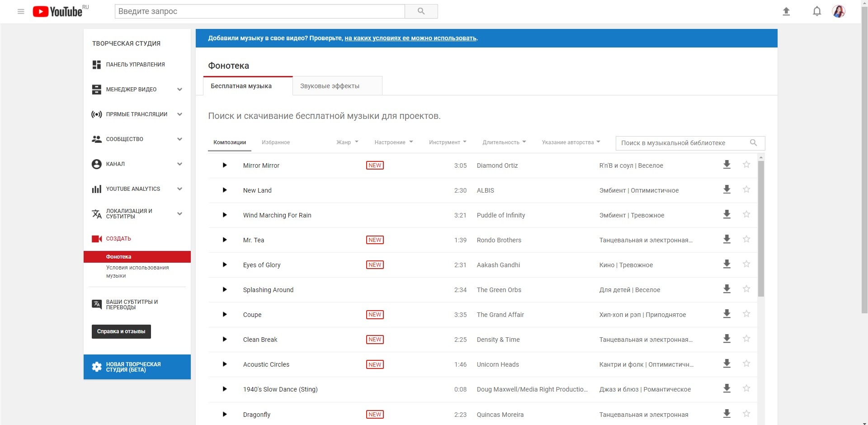
Task: Add Mr. Tea to favorites
Action: (746, 239)
